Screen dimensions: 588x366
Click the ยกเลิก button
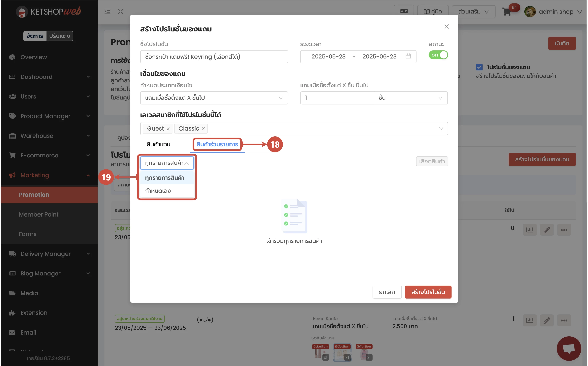tap(387, 292)
